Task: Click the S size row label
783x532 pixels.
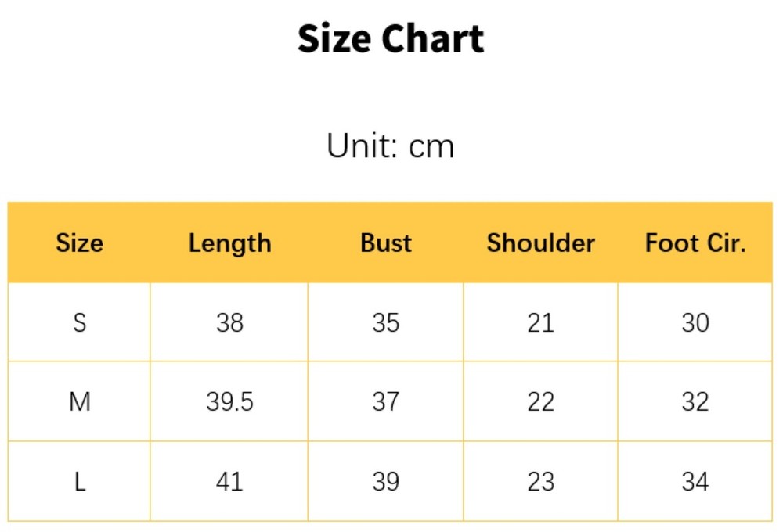Action: click(79, 322)
